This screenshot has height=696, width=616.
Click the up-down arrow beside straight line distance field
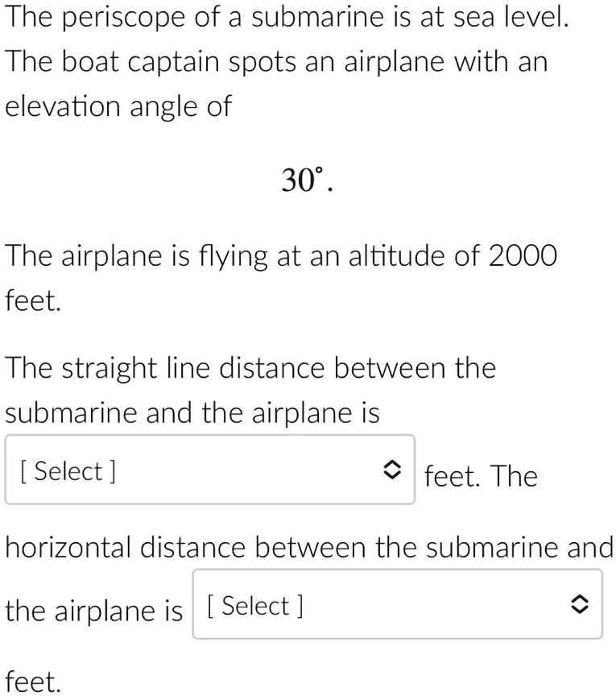(x=394, y=470)
